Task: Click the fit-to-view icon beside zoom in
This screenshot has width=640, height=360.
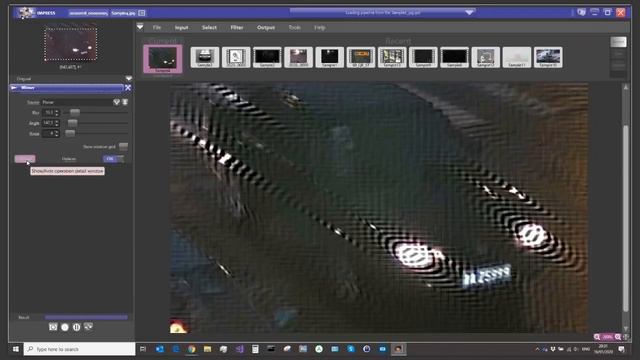Action: pos(626,337)
